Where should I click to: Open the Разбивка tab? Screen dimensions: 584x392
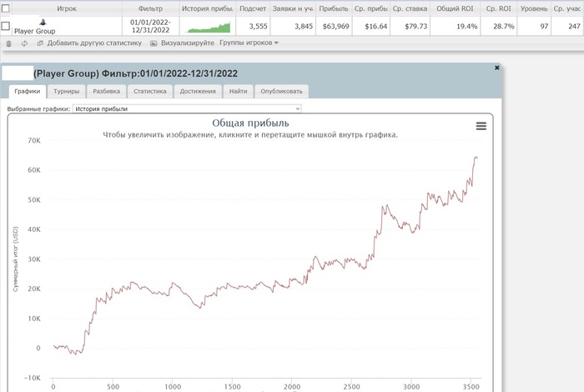(x=107, y=91)
